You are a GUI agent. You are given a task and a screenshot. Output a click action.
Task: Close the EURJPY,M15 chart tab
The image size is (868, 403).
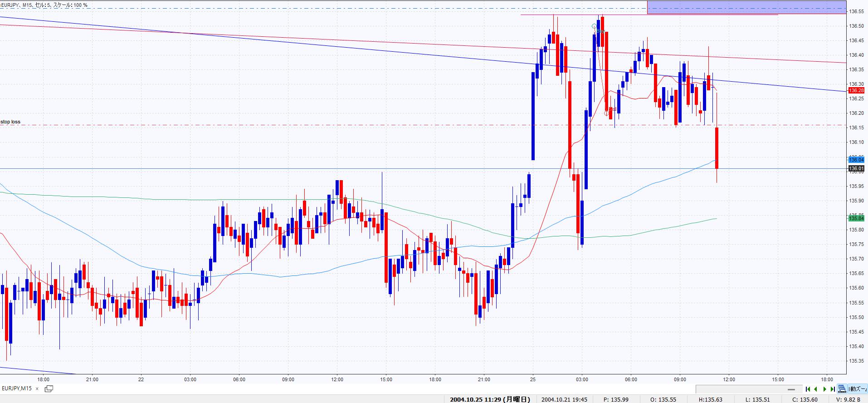(x=37, y=388)
